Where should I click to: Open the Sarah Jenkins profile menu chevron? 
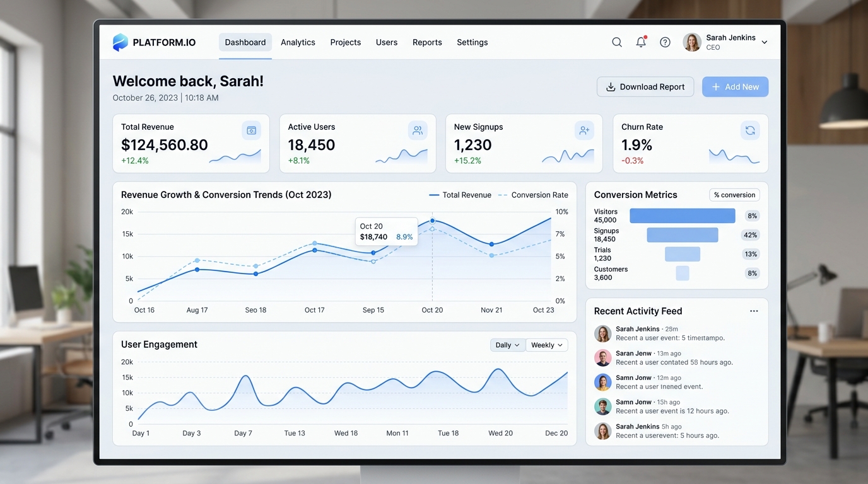(x=765, y=42)
